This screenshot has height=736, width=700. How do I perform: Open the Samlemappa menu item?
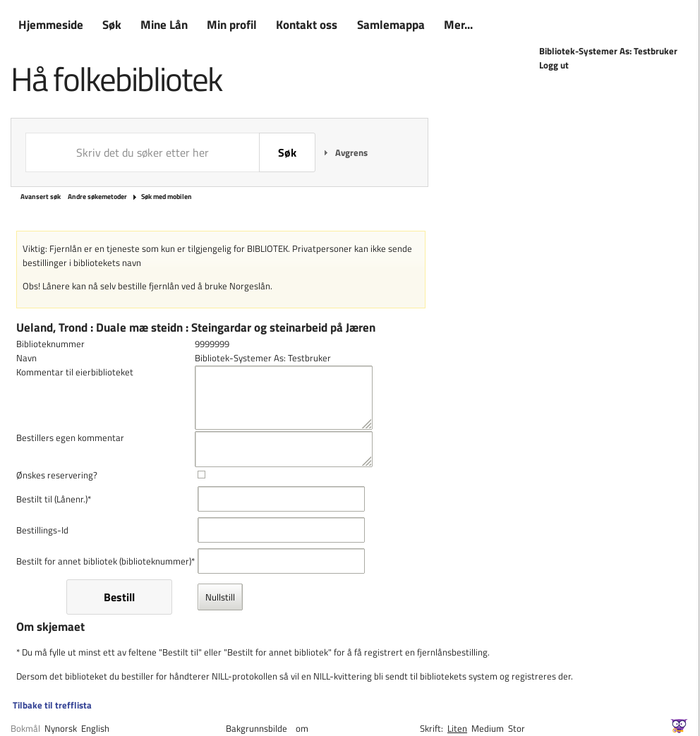pyautogui.click(x=390, y=25)
